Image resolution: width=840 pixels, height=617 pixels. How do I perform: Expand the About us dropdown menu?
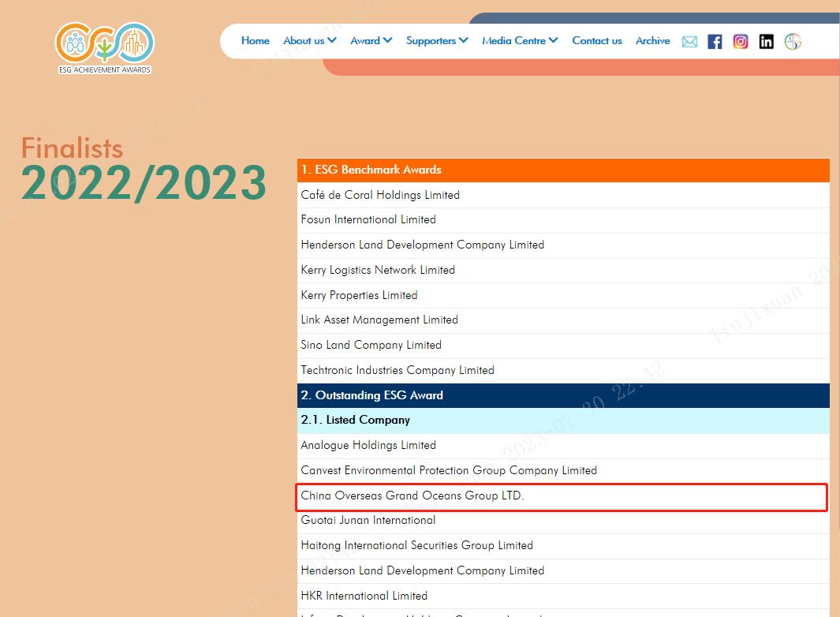(310, 41)
